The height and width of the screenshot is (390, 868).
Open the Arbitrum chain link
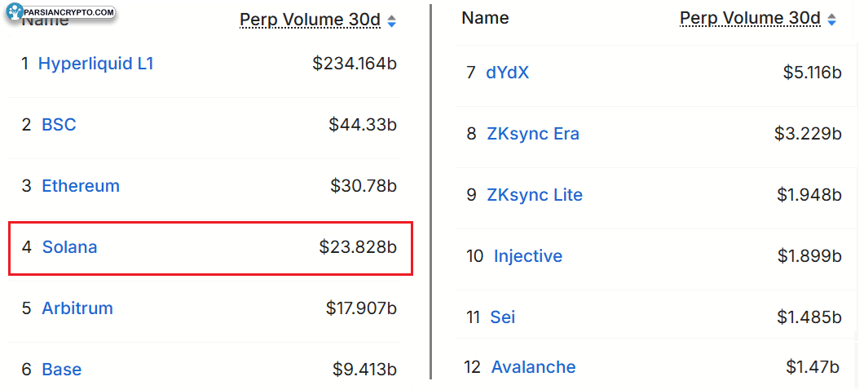tap(77, 308)
